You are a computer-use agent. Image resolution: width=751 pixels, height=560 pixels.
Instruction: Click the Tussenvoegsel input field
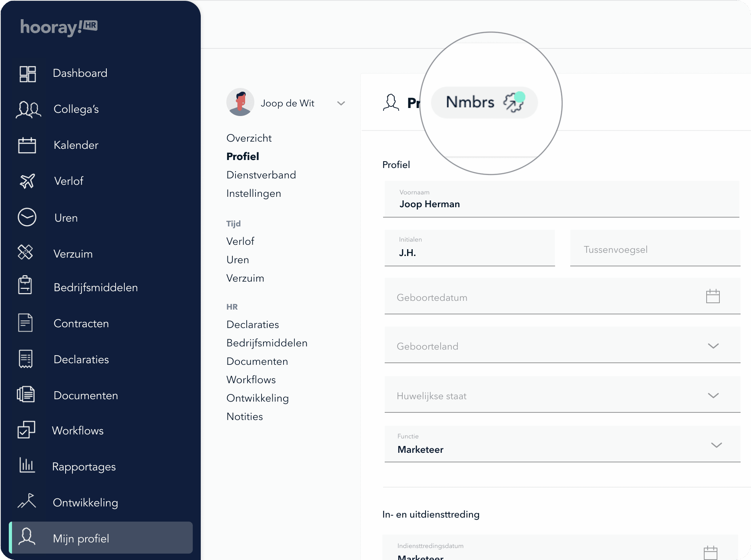[x=655, y=248]
